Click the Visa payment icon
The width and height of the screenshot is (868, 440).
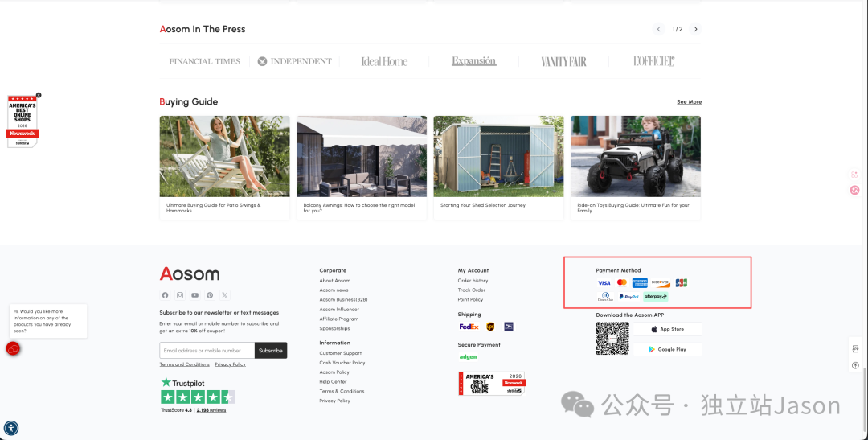point(604,282)
